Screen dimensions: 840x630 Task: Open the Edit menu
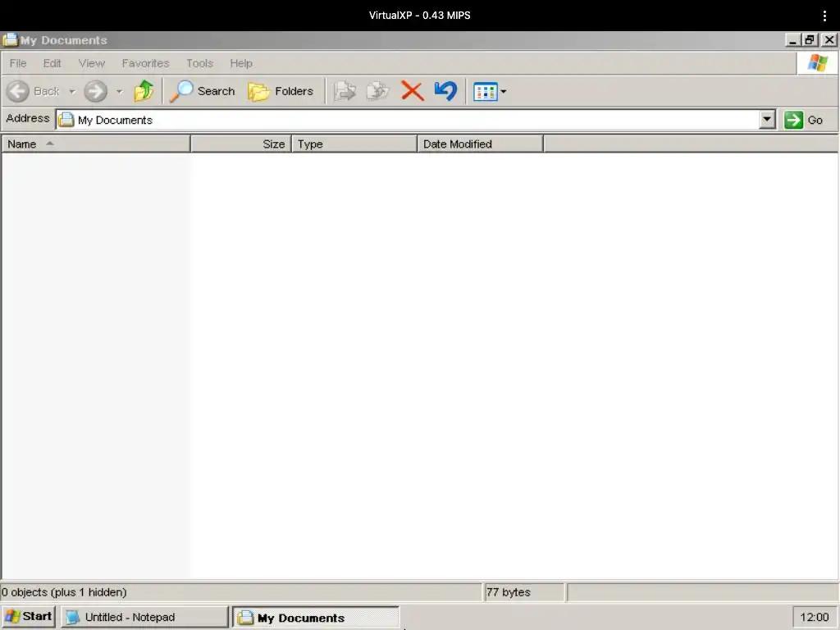52,63
